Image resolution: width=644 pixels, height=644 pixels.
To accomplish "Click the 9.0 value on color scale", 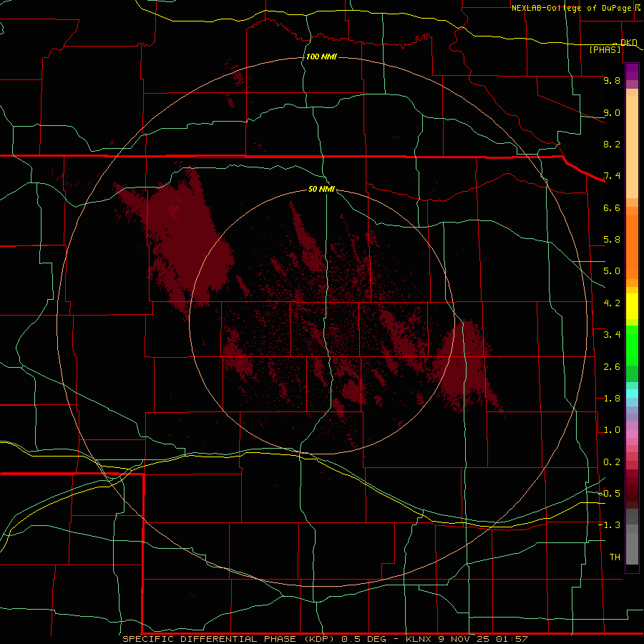I will [612, 112].
